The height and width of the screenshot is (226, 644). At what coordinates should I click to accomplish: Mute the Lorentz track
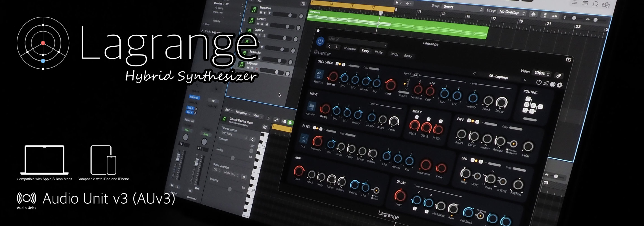pyautogui.click(x=258, y=24)
